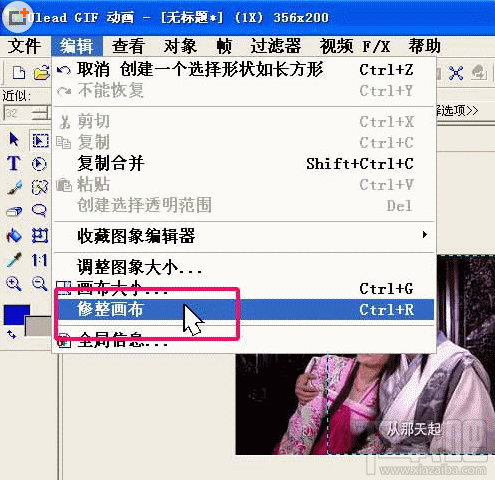The width and height of the screenshot is (495, 480).
Task: Select the Text tool
Action: point(14,163)
